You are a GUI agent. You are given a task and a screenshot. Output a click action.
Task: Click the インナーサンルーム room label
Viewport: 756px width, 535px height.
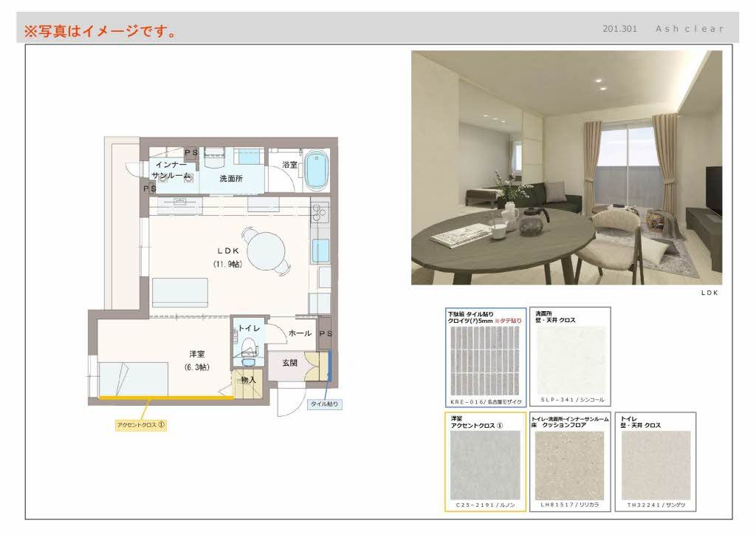tap(171, 169)
